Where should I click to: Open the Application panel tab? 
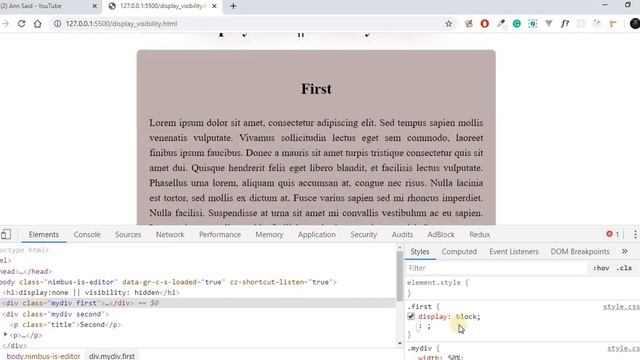coord(316,235)
